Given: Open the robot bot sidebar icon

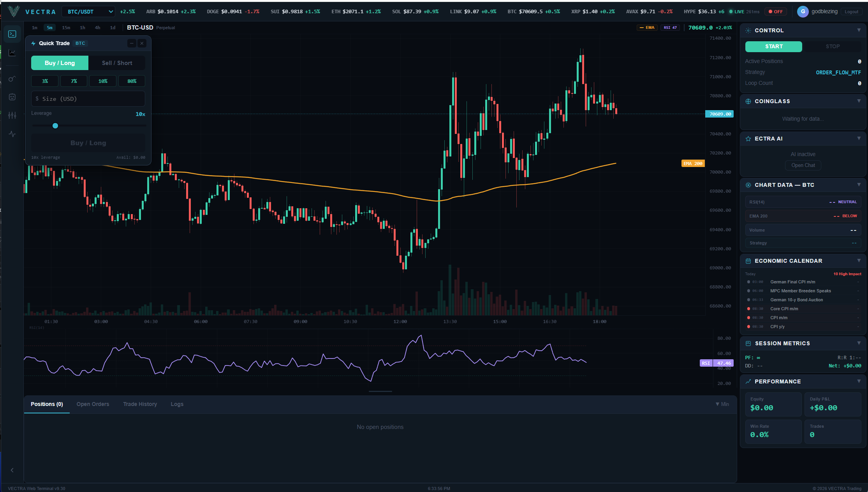Looking at the screenshot, I should (x=12, y=97).
